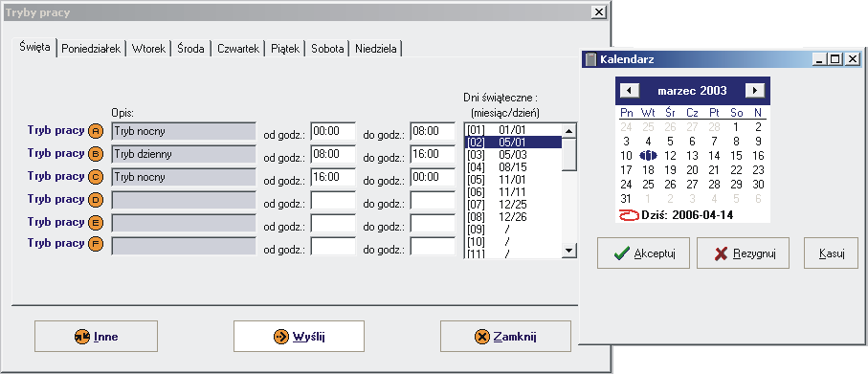Select holiday entry [04] 08/15
The width and height of the screenshot is (868, 374).
point(513,167)
